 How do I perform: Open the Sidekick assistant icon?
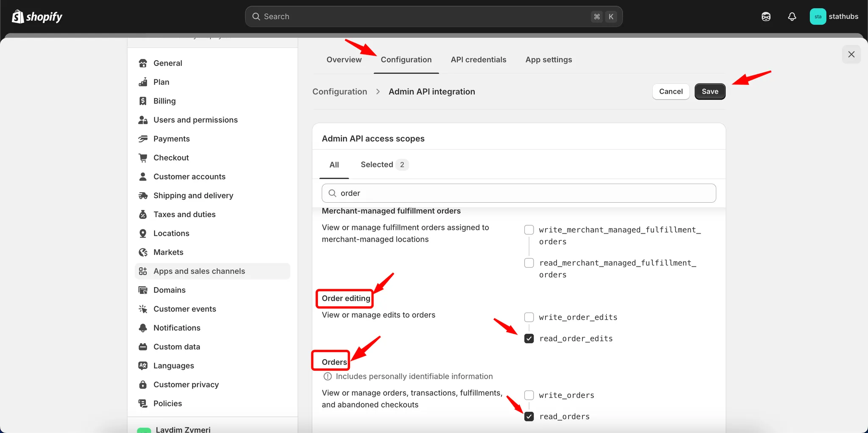pos(766,17)
